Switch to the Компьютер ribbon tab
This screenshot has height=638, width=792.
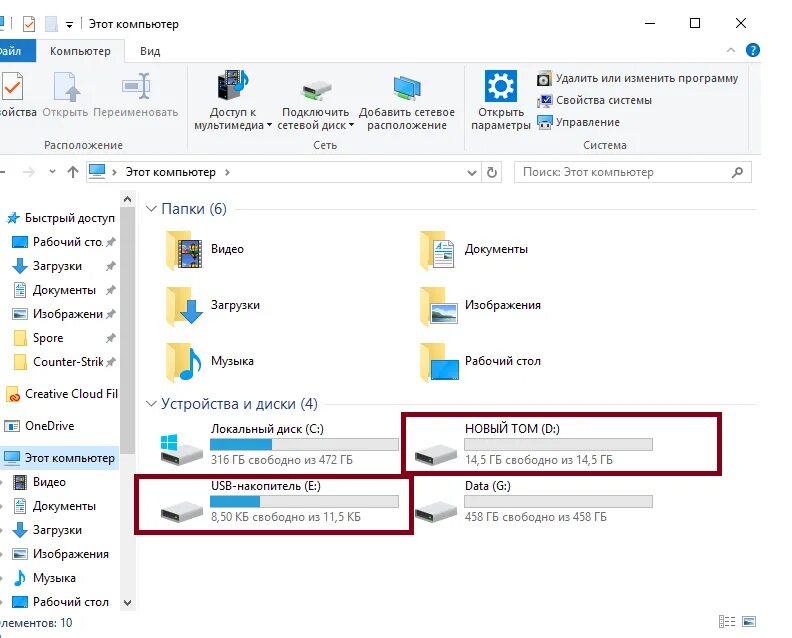[x=80, y=51]
